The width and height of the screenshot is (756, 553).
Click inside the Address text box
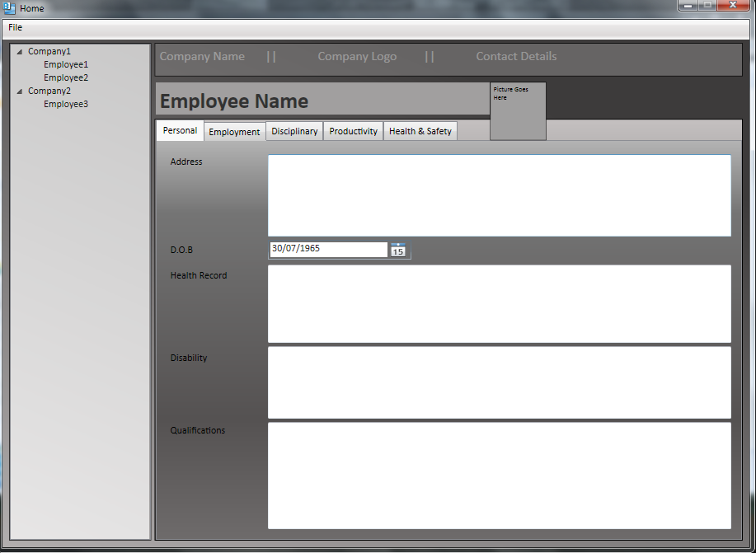pos(499,195)
